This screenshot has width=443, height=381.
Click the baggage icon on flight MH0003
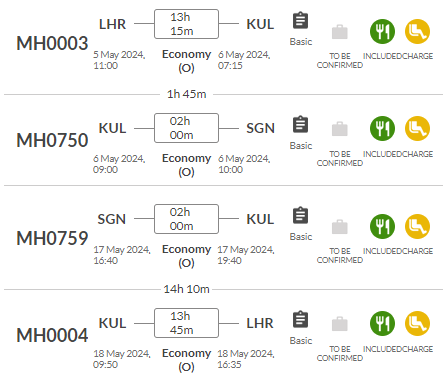coord(340,32)
